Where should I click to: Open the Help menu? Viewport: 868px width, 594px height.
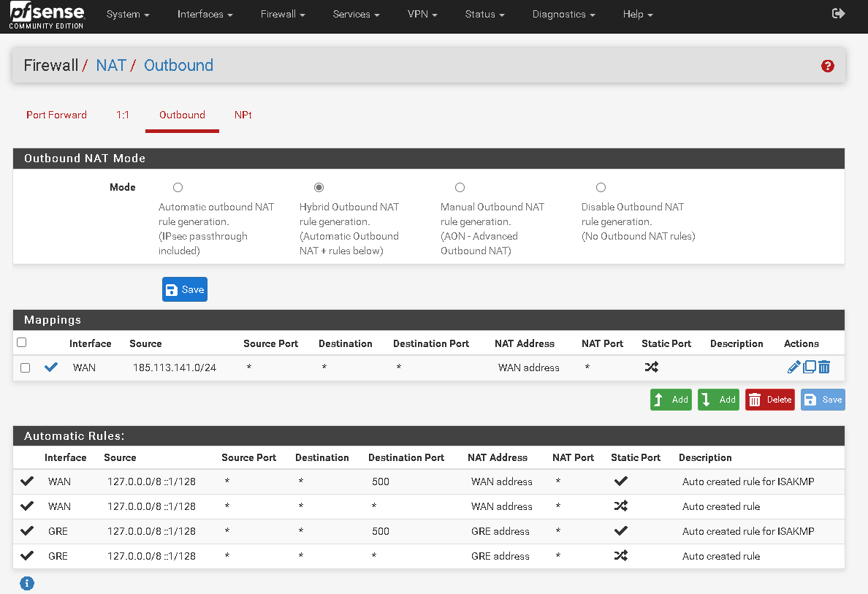point(638,15)
